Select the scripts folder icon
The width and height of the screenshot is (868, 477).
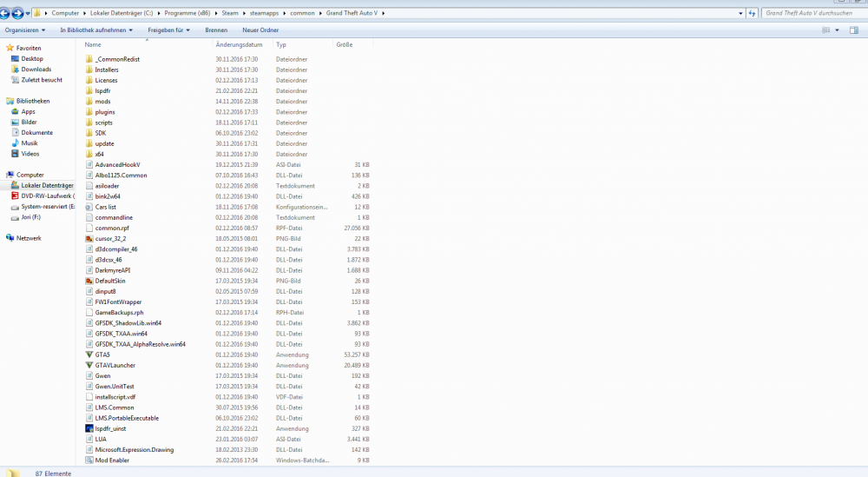pyautogui.click(x=89, y=123)
